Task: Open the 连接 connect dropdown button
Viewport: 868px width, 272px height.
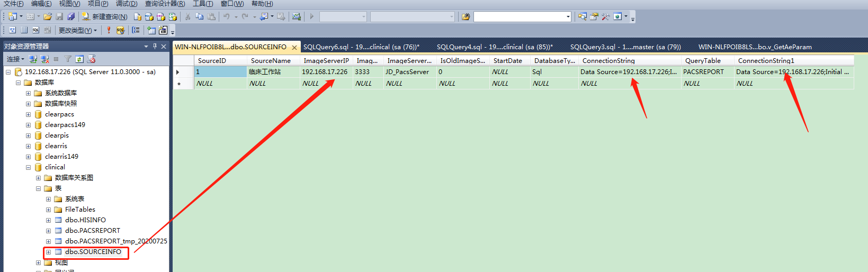Action: tap(15, 59)
